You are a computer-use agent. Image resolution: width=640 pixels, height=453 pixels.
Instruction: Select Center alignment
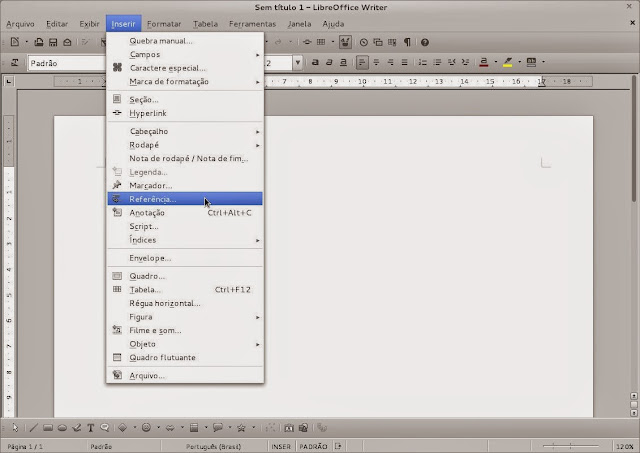tap(376, 62)
